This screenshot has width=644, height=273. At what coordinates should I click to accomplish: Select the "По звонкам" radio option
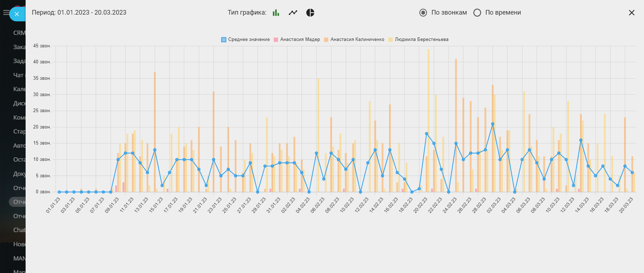423,13
